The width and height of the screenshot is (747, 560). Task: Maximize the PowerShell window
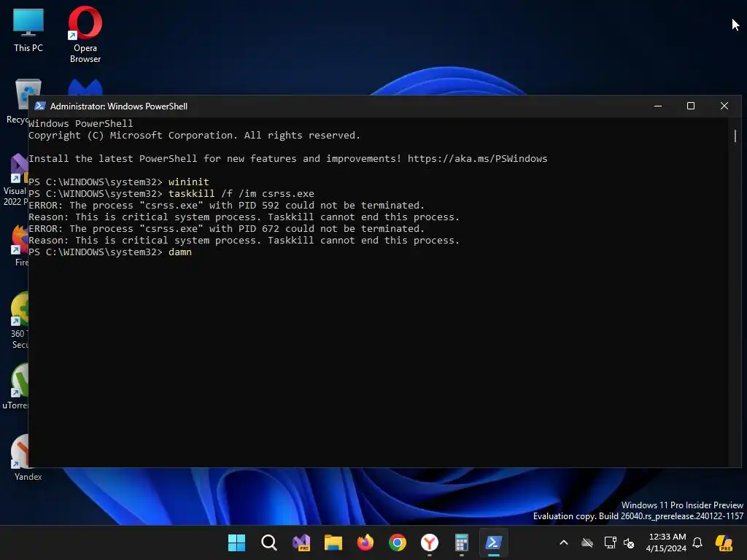click(691, 106)
